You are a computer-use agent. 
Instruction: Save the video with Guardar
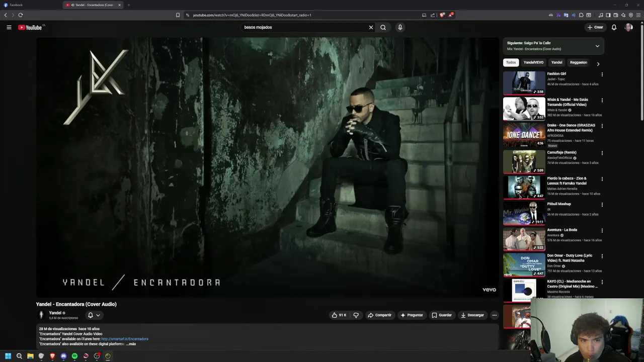442,315
